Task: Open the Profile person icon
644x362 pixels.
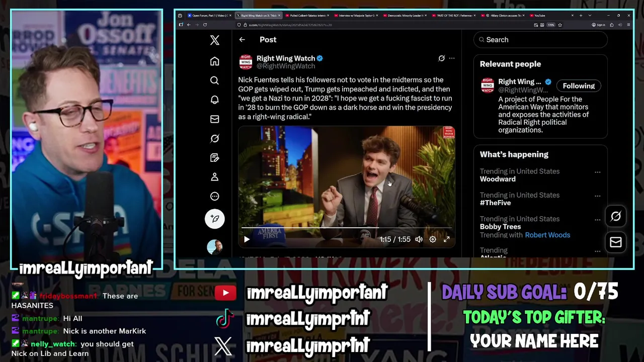Action: point(215,177)
